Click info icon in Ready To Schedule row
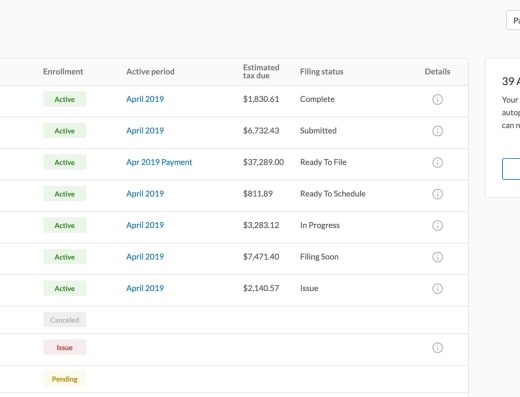 437,194
